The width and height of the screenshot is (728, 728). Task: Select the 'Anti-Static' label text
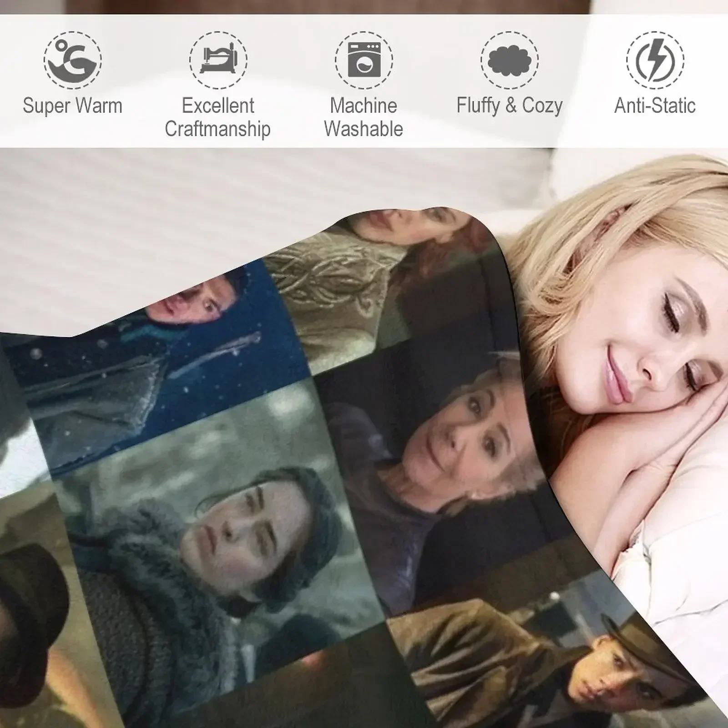(x=655, y=106)
